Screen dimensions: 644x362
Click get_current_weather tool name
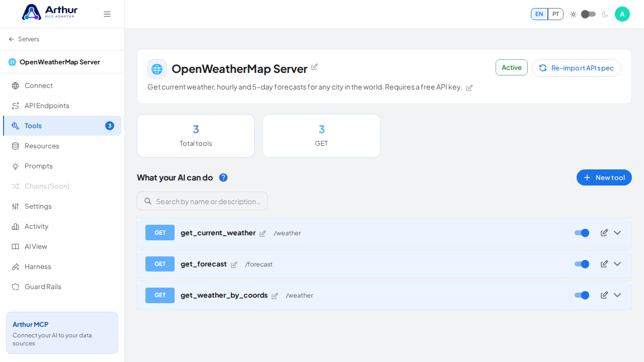click(218, 233)
